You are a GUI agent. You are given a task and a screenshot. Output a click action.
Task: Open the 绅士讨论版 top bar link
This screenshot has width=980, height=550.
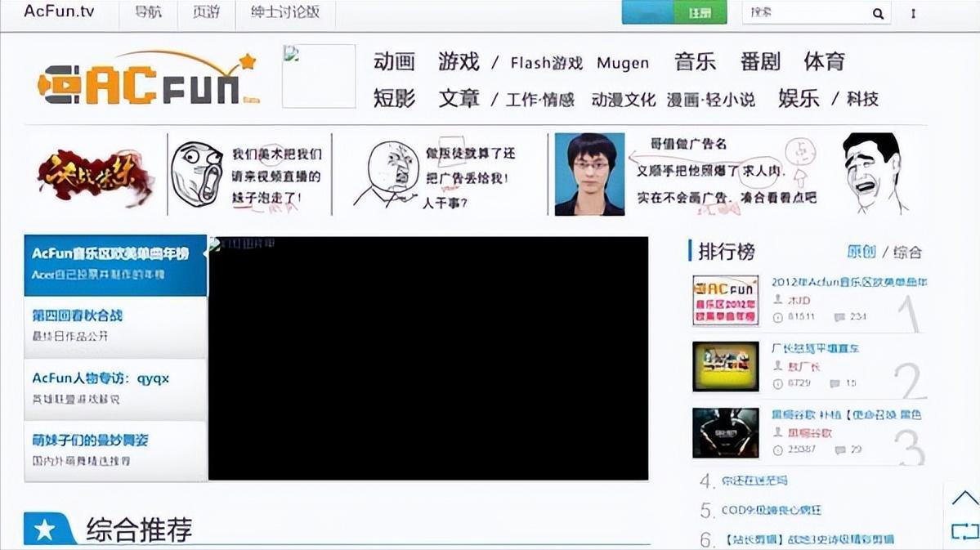285,12
